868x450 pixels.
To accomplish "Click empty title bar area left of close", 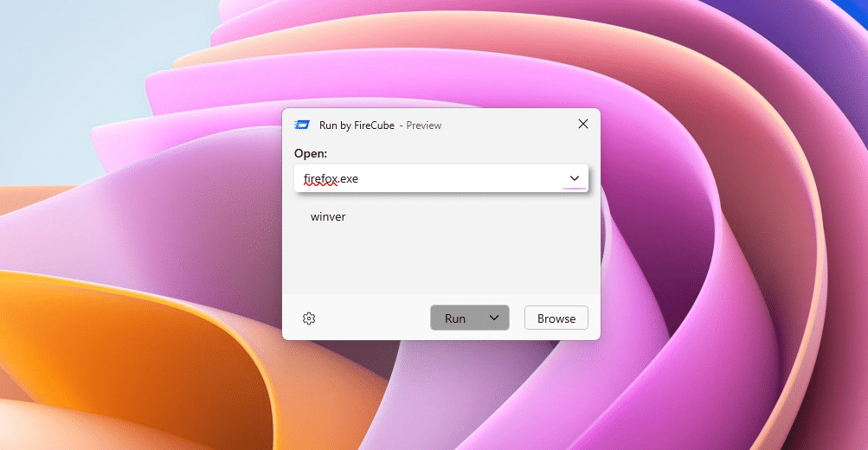I will [x=511, y=125].
